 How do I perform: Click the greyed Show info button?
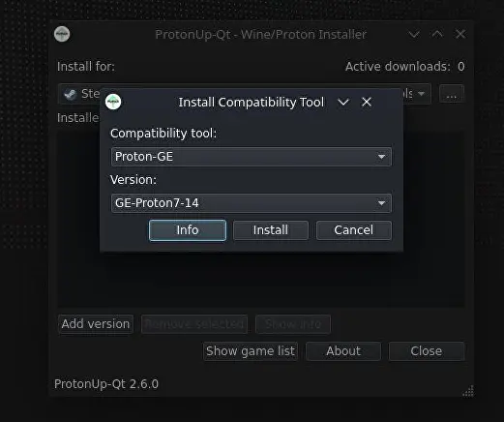click(293, 324)
